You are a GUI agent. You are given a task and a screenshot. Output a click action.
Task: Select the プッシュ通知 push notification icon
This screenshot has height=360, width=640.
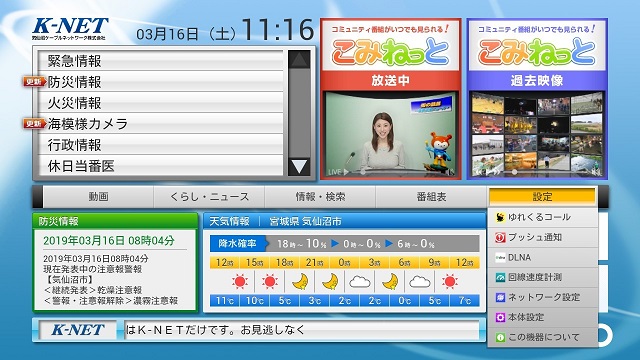pos(500,238)
